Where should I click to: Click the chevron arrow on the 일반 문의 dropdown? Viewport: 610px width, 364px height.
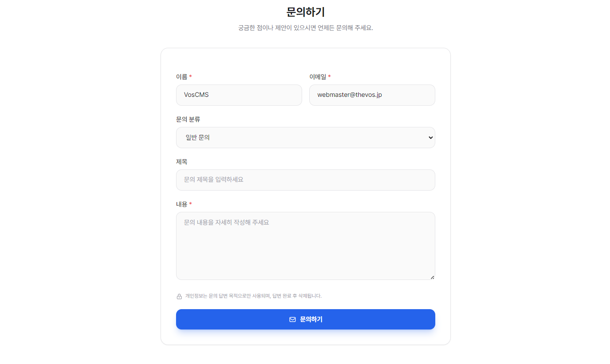coord(431,138)
